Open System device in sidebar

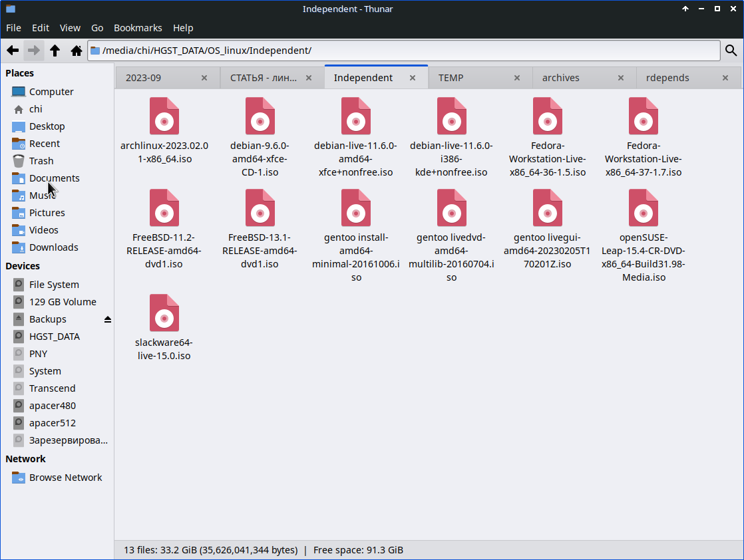[57, 371]
